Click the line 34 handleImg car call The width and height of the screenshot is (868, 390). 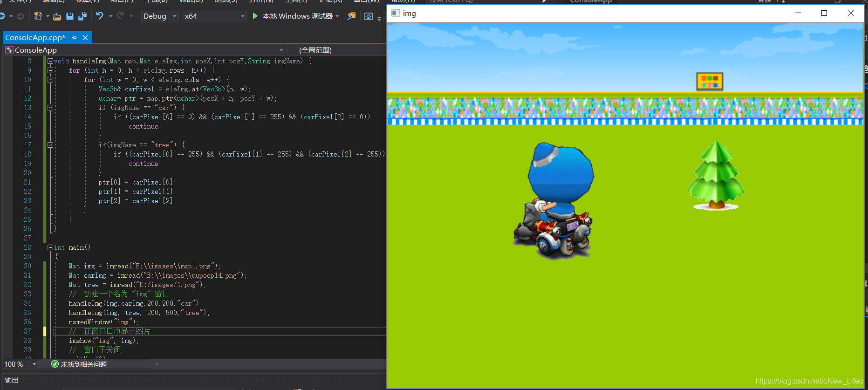136,303
